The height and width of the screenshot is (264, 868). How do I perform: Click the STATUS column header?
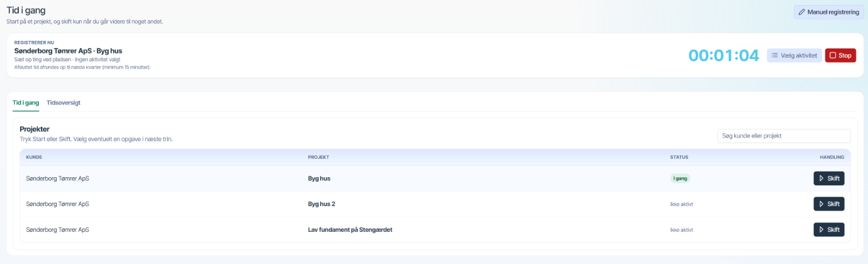tap(679, 157)
